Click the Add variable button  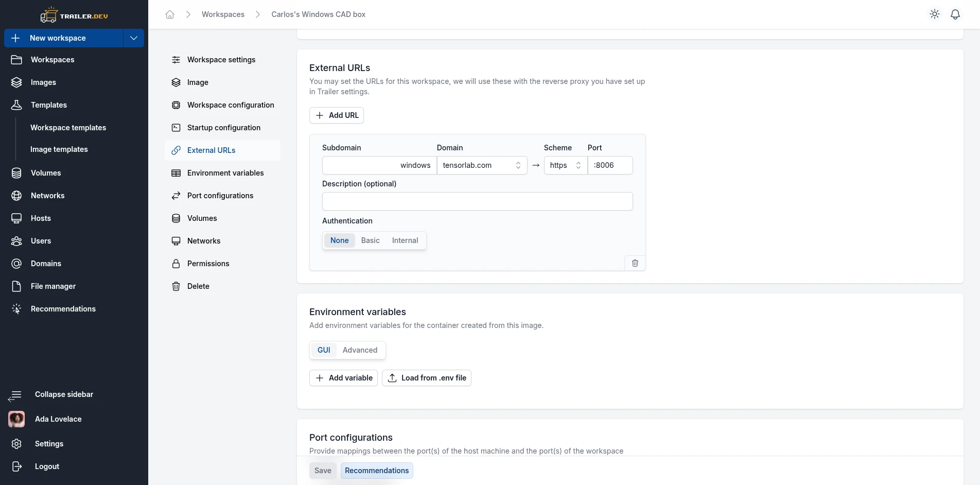coord(344,378)
